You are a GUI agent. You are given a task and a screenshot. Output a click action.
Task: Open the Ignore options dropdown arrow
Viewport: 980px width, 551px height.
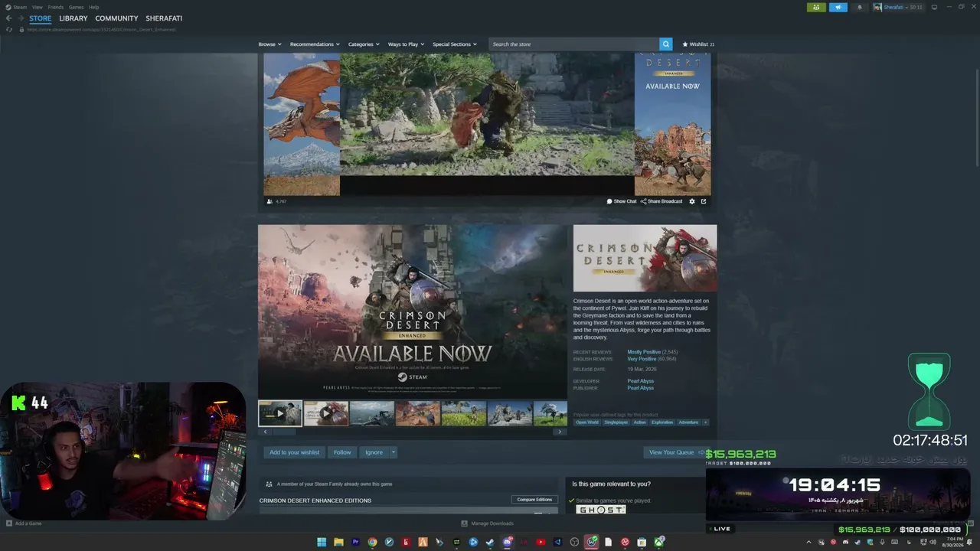click(394, 452)
